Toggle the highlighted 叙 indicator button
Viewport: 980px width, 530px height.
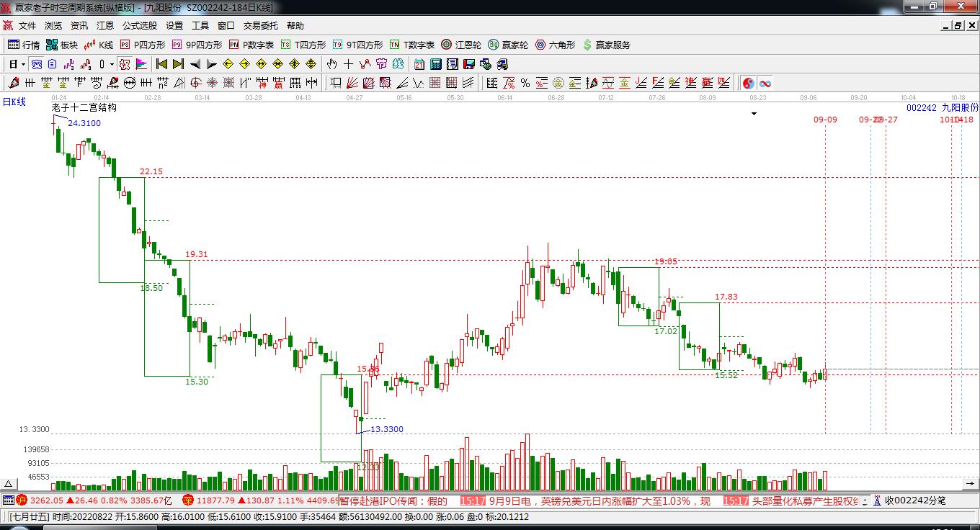125,64
